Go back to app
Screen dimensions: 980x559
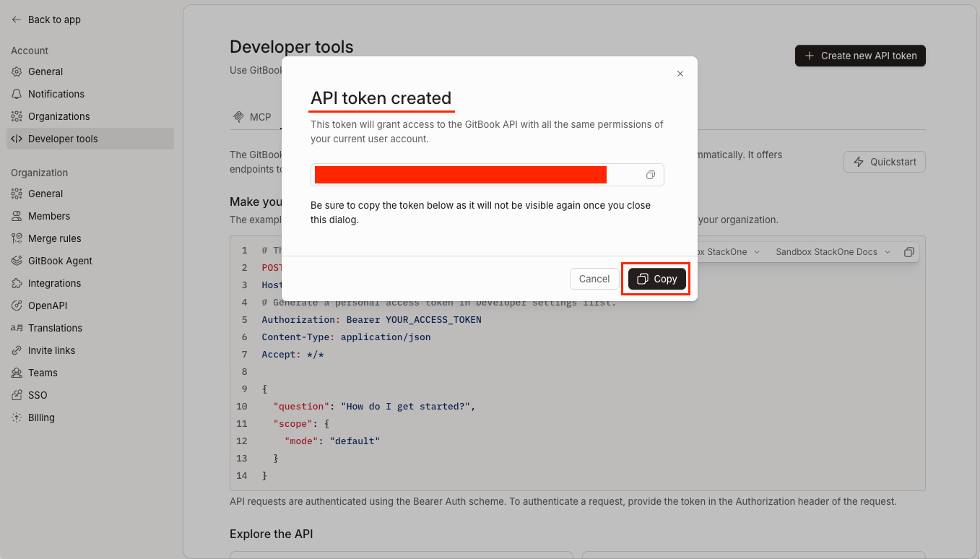tap(46, 20)
